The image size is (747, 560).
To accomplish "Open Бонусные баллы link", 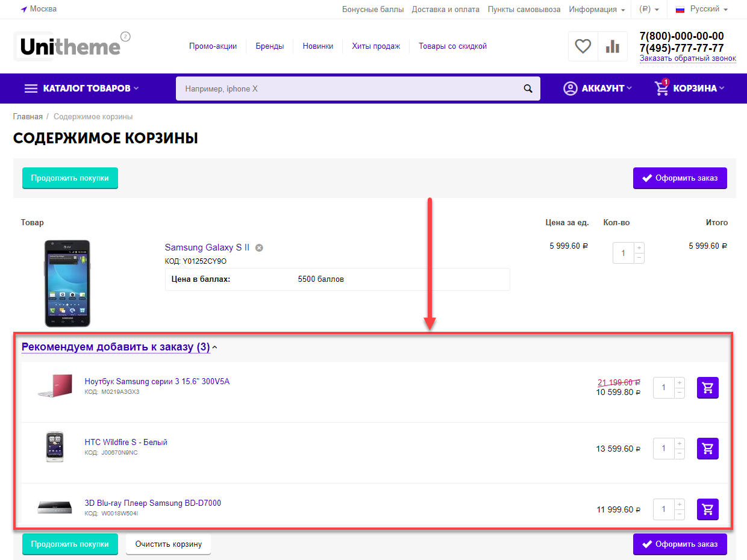I will (373, 9).
